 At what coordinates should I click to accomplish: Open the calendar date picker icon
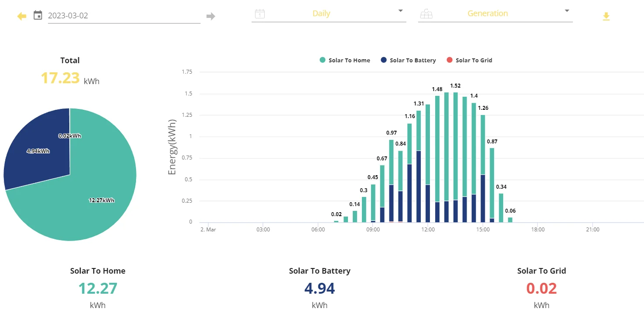click(38, 16)
